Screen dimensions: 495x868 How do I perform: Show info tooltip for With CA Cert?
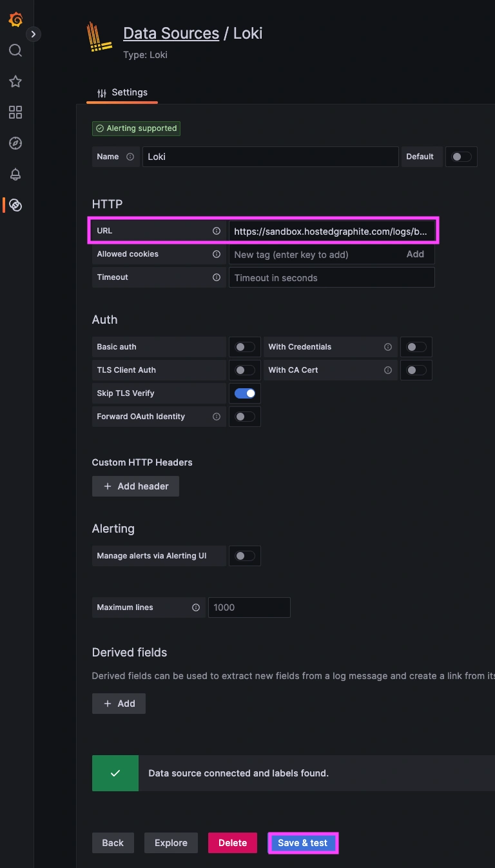[x=388, y=370]
